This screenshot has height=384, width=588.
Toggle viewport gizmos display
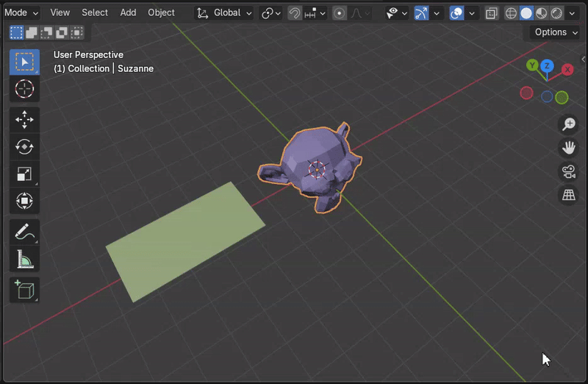coord(421,13)
